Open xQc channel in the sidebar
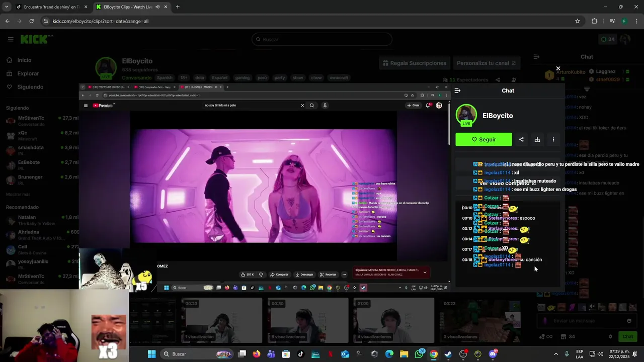 coord(41,135)
